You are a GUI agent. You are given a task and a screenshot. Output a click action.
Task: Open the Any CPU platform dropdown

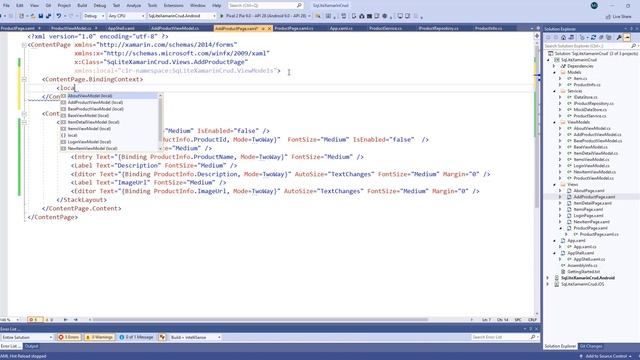click(126, 16)
